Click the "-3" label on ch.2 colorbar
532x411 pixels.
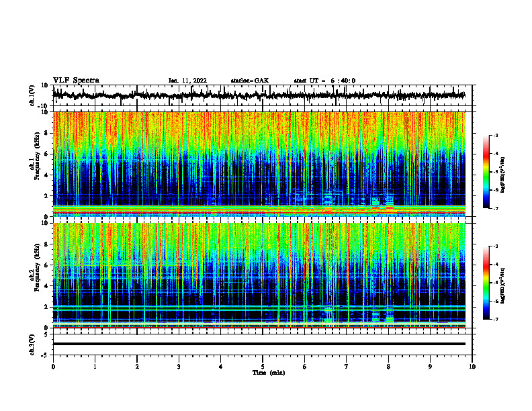tap(495, 246)
